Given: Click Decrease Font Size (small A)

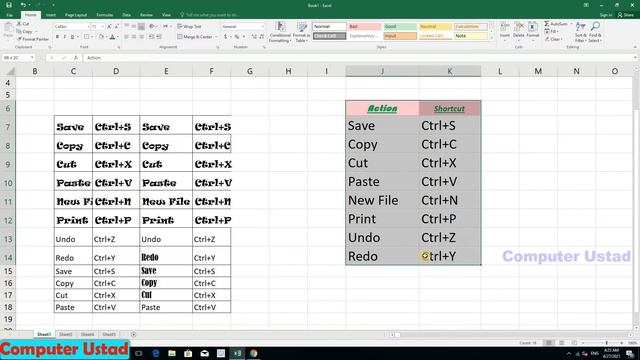Looking at the screenshot, I should (x=116, y=27).
